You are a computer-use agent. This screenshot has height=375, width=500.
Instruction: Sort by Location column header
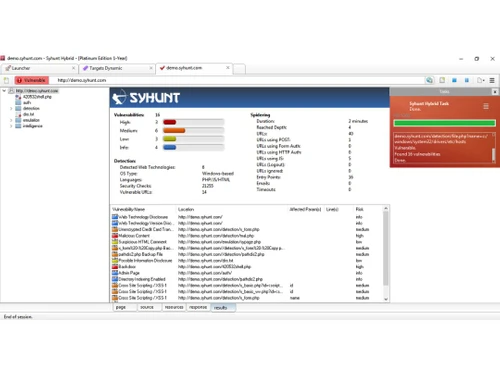(232, 209)
